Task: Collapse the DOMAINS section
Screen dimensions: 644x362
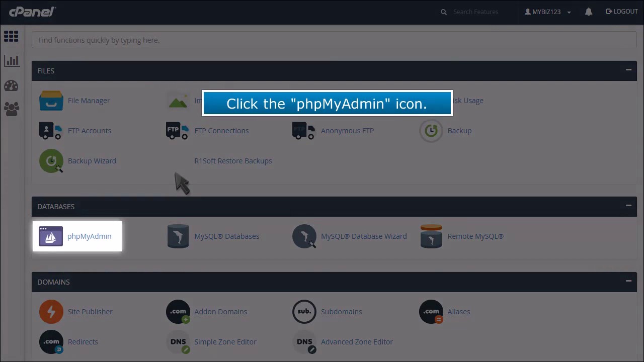Action: [628, 281]
